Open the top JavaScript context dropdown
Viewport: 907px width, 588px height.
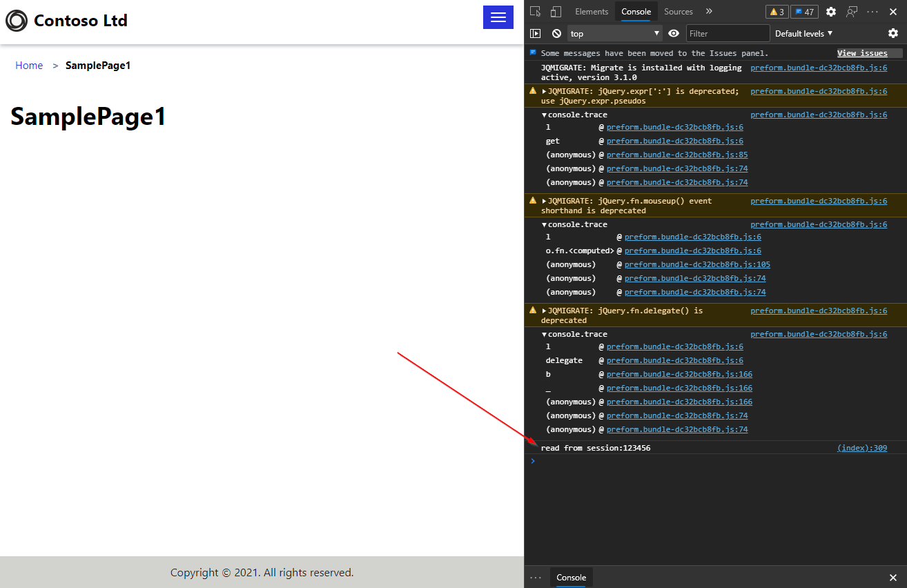[x=614, y=33]
